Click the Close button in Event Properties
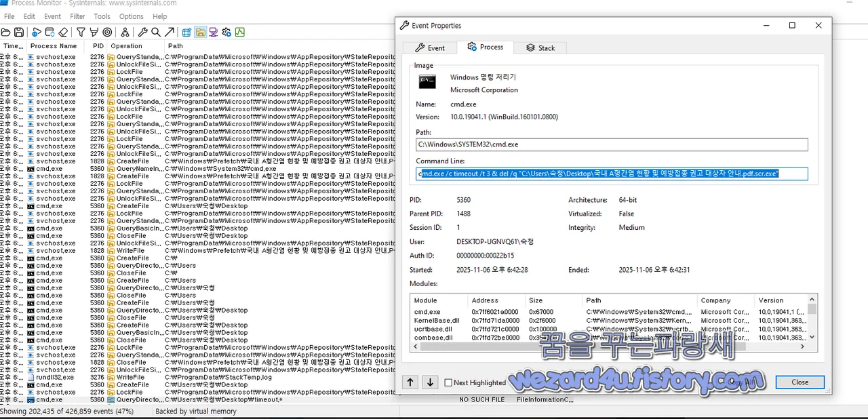 coord(800,382)
